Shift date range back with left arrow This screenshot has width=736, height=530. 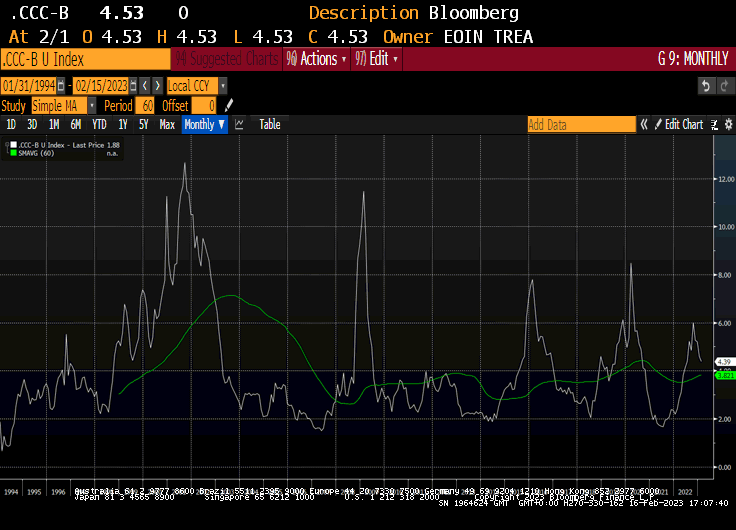[145, 86]
